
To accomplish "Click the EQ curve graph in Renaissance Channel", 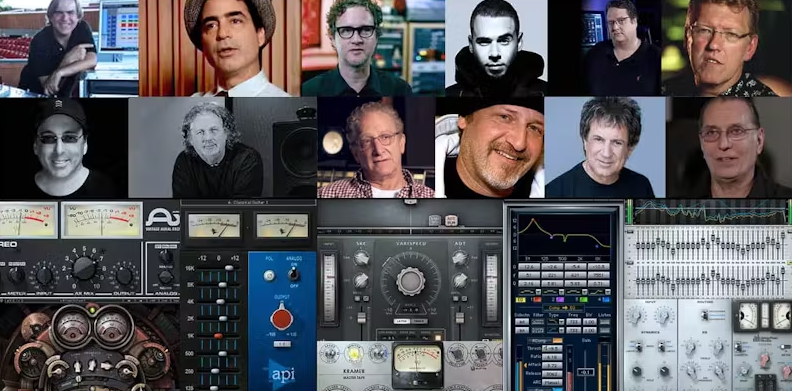I will [565, 235].
